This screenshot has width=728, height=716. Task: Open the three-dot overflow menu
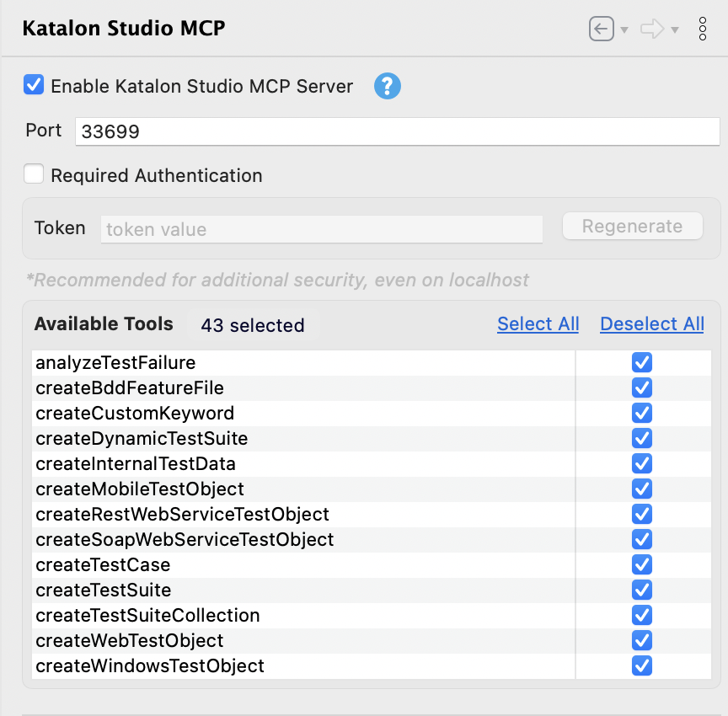703,28
